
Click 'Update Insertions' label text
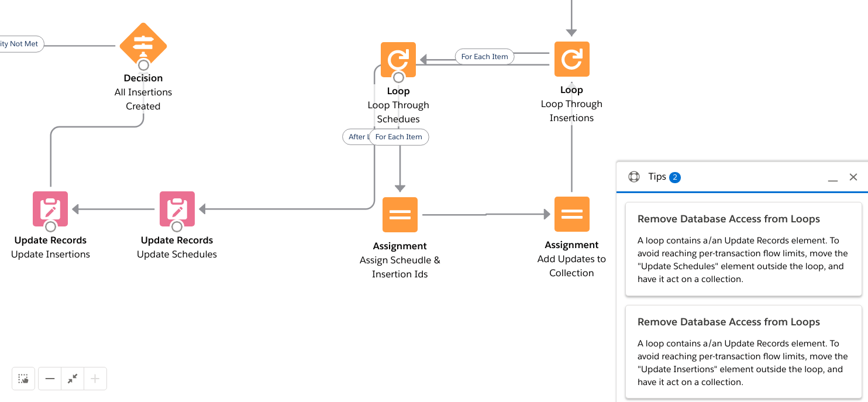[50, 255]
